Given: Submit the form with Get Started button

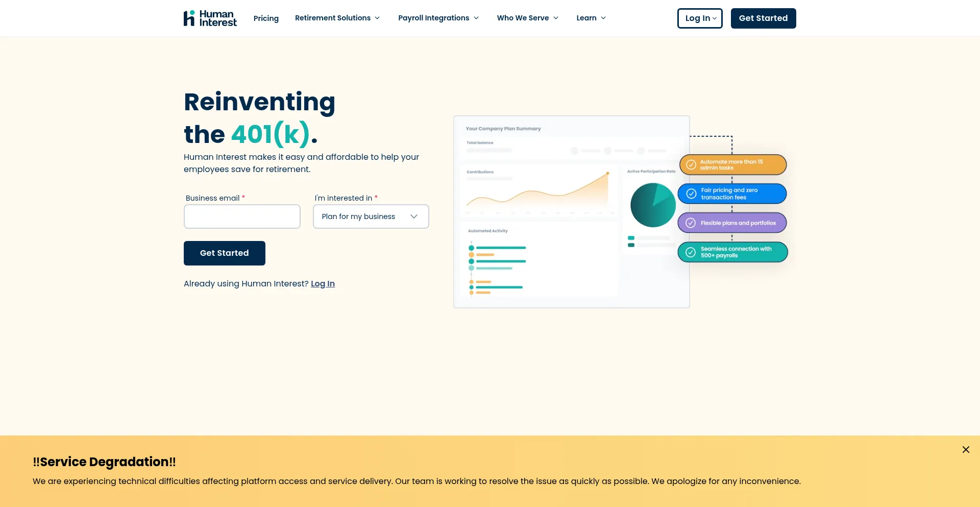Looking at the screenshot, I should coord(225,253).
